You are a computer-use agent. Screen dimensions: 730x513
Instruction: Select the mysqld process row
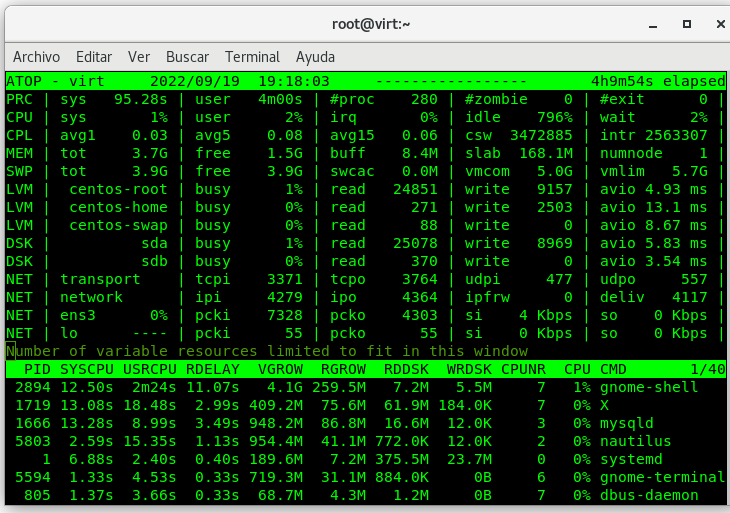pyautogui.click(x=365, y=423)
